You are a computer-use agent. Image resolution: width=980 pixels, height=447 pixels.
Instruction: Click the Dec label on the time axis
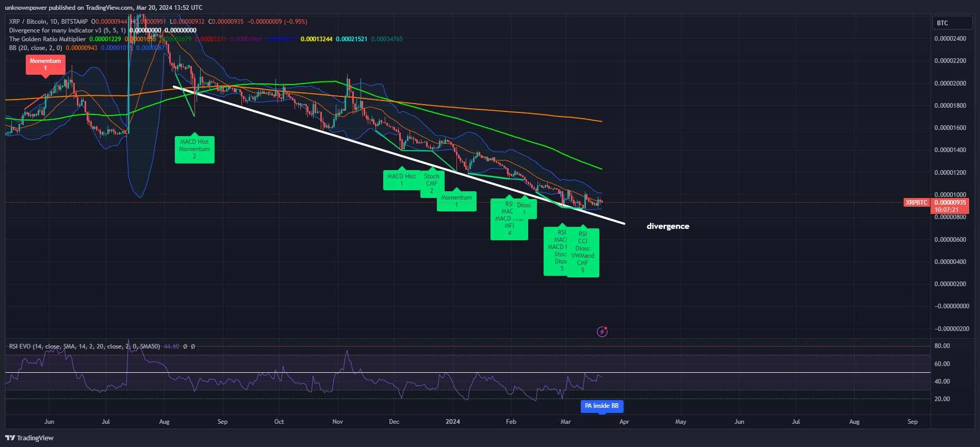[394, 422]
